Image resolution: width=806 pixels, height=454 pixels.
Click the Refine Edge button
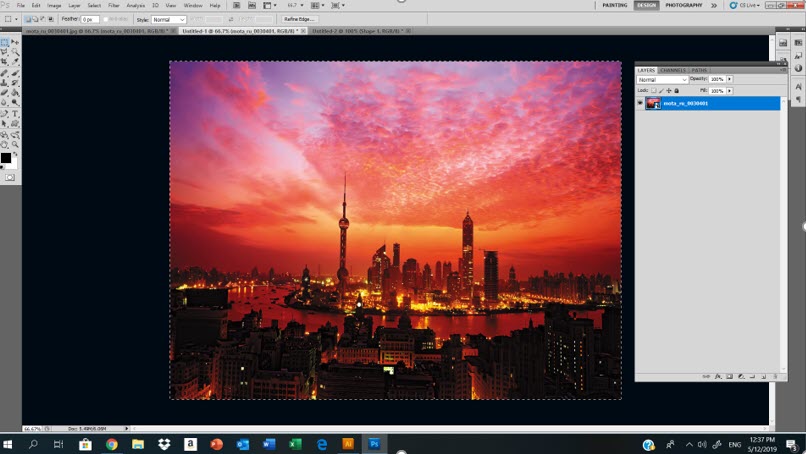(299, 19)
